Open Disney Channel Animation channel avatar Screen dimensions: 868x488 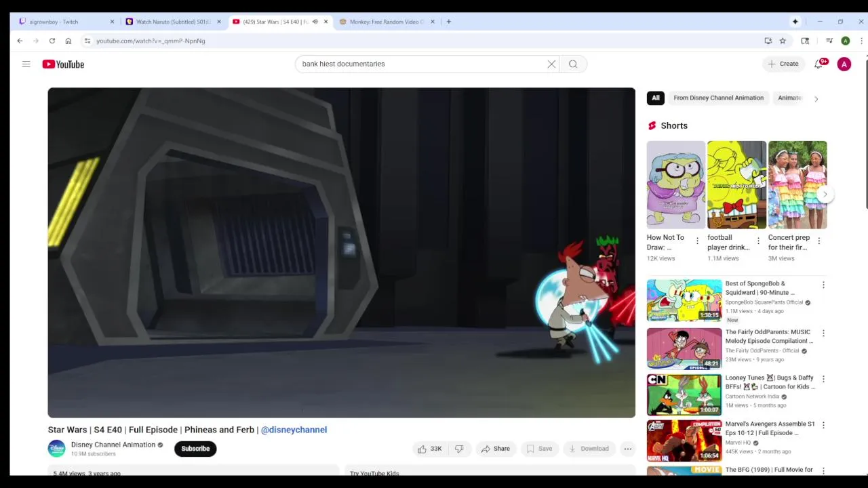click(x=56, y=449)
